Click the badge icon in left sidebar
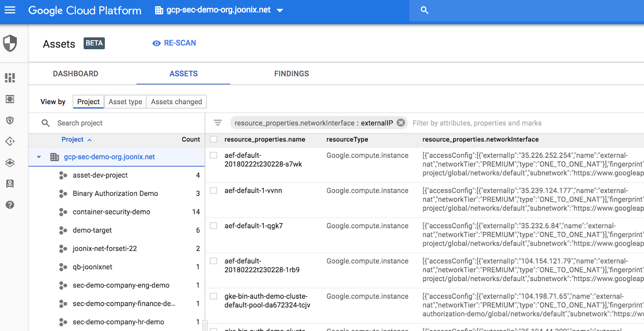644x331 pixels. 10,184
